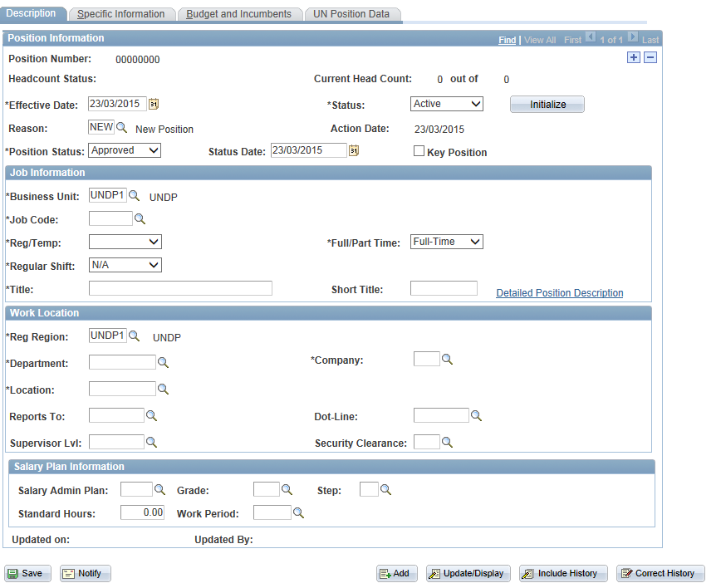Look up Security Clearance magnifier

[448, 443]
